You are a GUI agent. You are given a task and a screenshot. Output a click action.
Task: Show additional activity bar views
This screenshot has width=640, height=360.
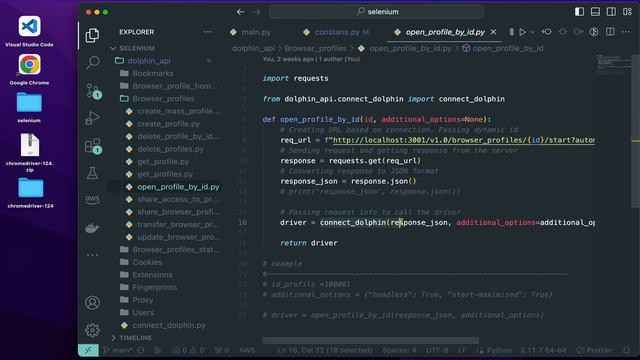(x=92, y=255)
